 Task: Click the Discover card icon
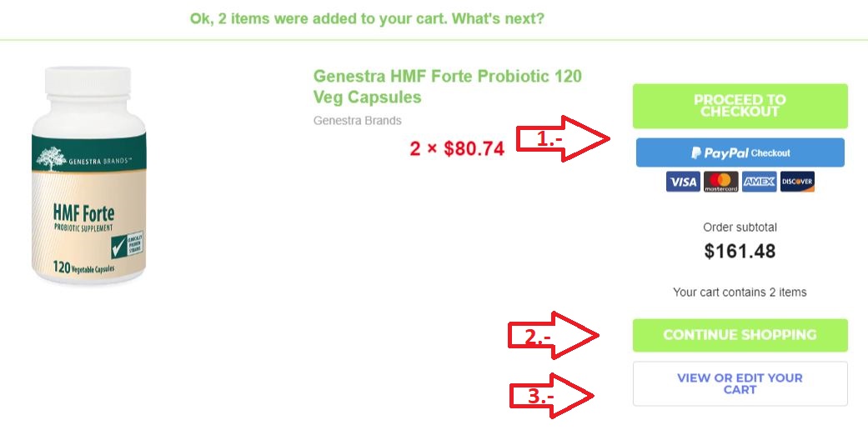797,182
